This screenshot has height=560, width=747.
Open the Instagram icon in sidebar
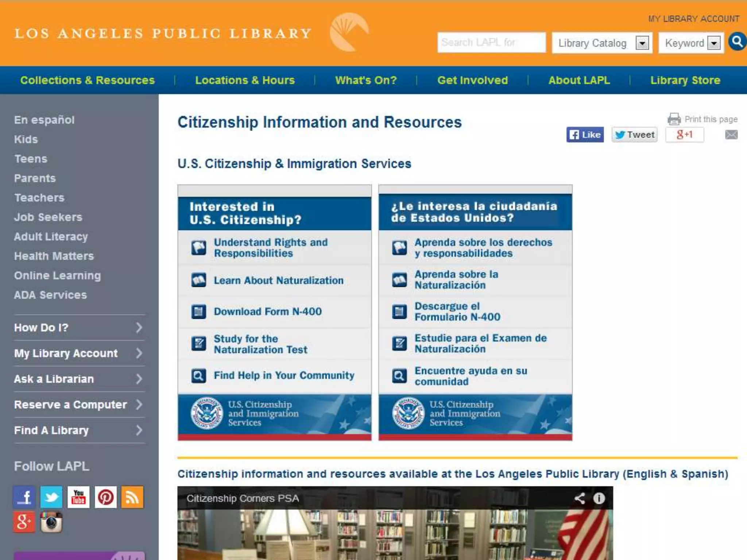(x=51, y=522)
